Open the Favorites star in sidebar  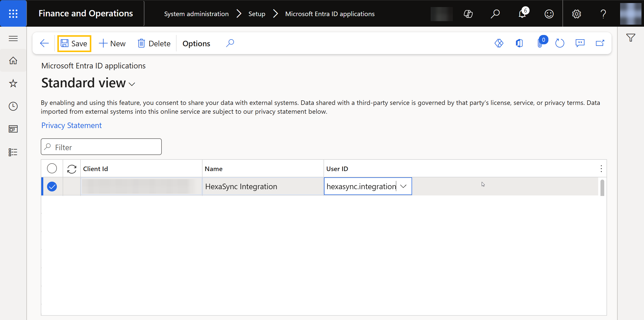pyautogui.click(x=13, y=83)
